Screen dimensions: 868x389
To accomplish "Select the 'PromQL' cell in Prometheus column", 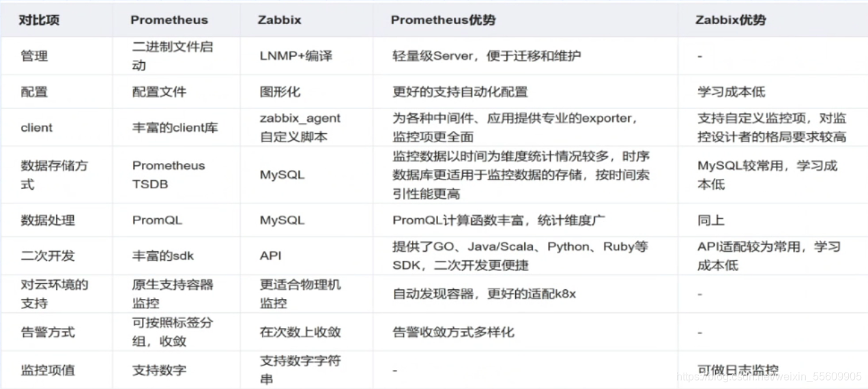I will pyautogui.click(x=156, y=220).
